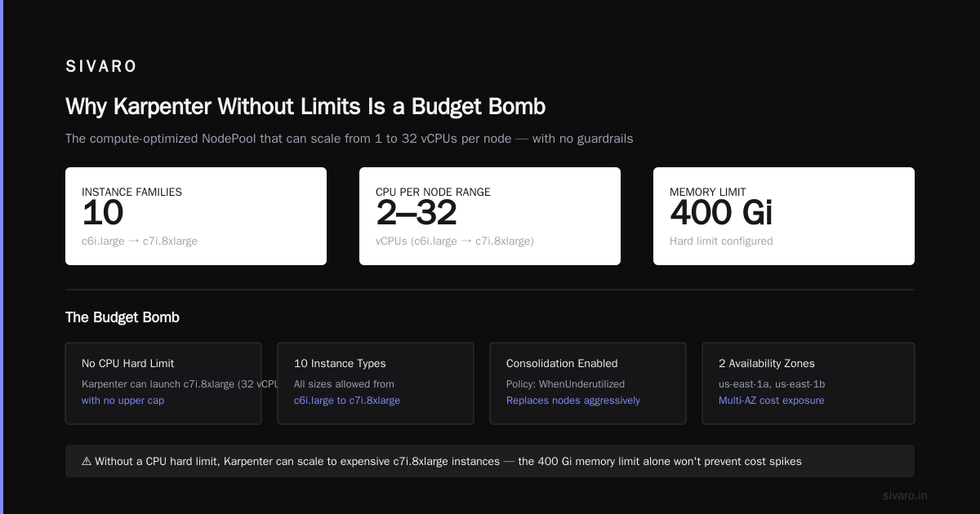The height and width of the screenshot is (514, 980).
Task: Click the SIVARO brand name
Action: coord(101,67)
